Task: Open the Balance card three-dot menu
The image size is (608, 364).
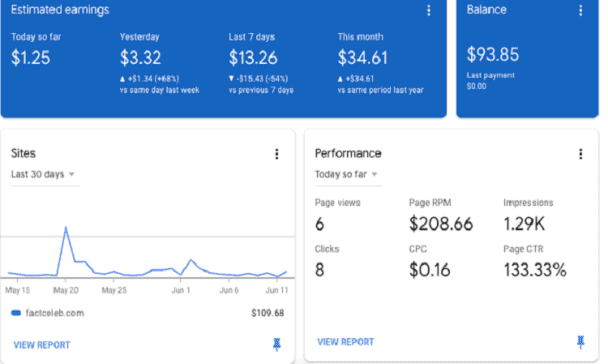Action: [580, 10]
